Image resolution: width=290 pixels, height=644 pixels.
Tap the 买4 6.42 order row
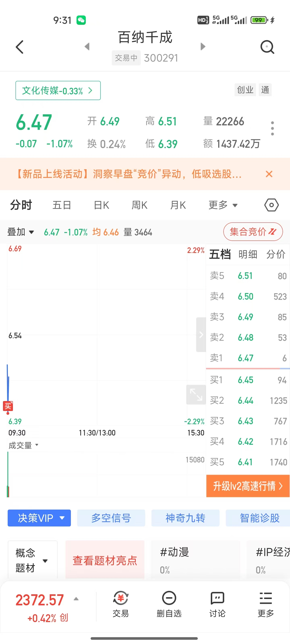(x=248, y=442)
